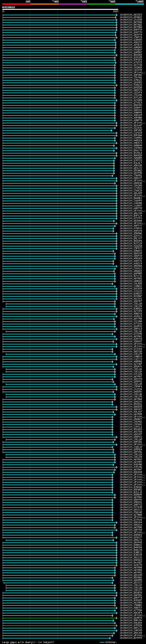Click the green ~80% identity legend bar

coord(101,4)
